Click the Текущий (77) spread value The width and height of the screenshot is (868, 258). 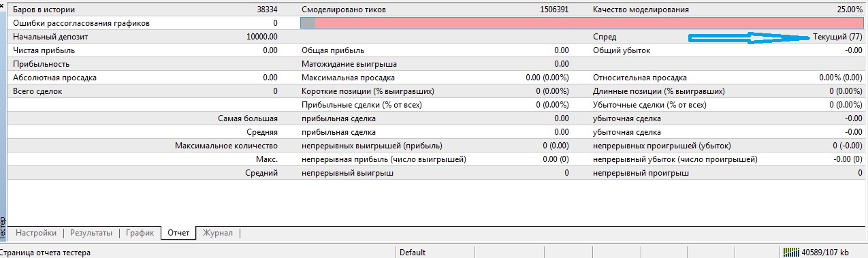(838, 37)
